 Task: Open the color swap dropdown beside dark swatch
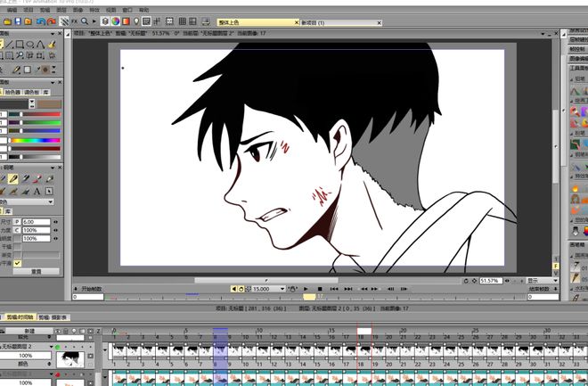coord(32,103)
